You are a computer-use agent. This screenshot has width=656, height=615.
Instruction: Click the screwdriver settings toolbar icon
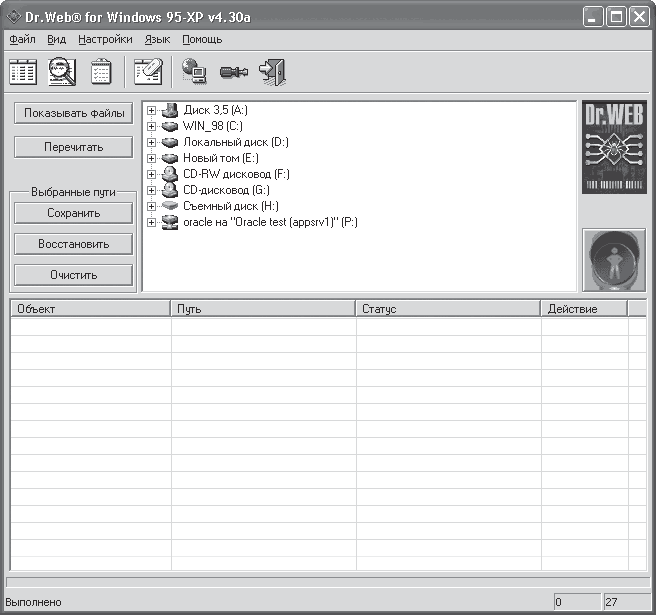(233, 72)
